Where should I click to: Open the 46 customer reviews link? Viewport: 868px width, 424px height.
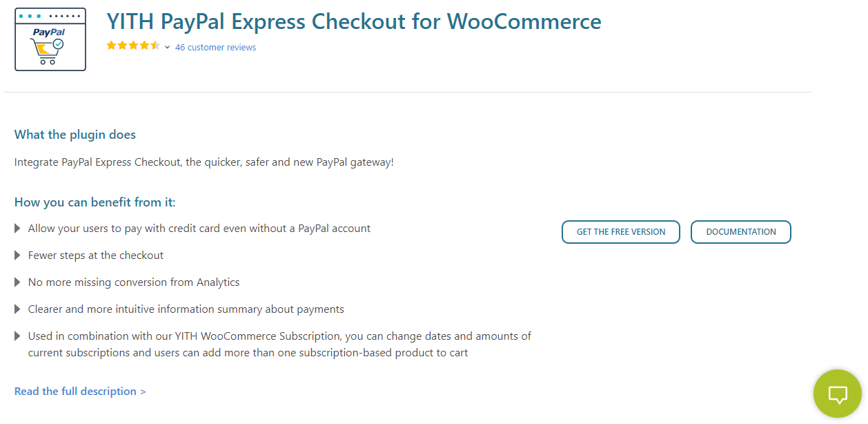point(215,48)
